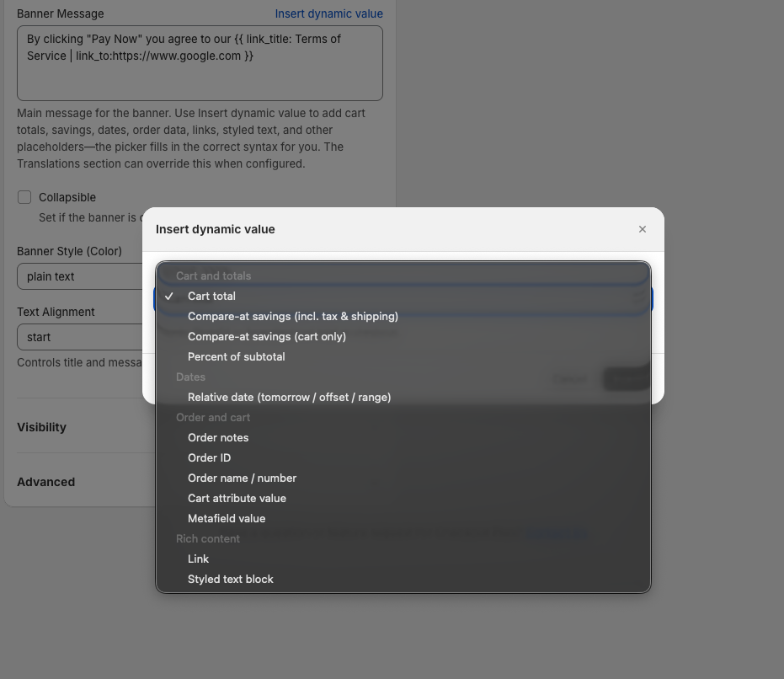Screen dimensions: 784x679
Task: Select Percent of subtotal option
Action: [x=403, y=356]
